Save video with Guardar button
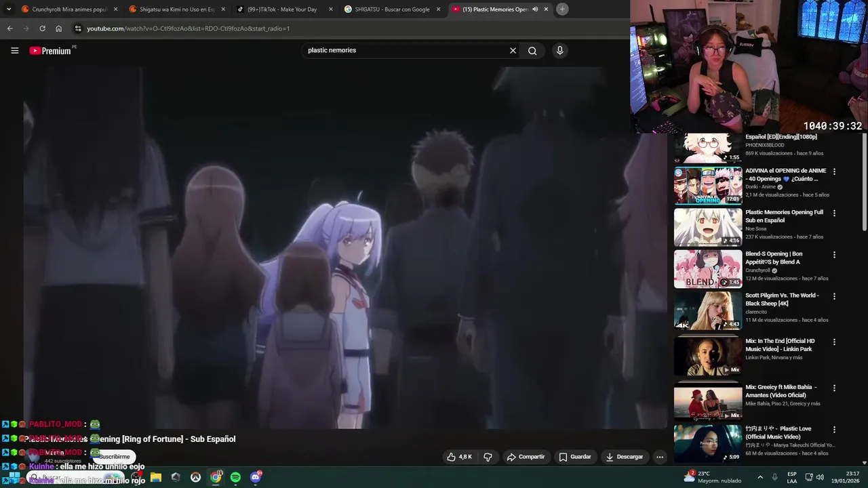Image resolution: width=868 pixels, height=488 pixels. click(x=574, y=457)
